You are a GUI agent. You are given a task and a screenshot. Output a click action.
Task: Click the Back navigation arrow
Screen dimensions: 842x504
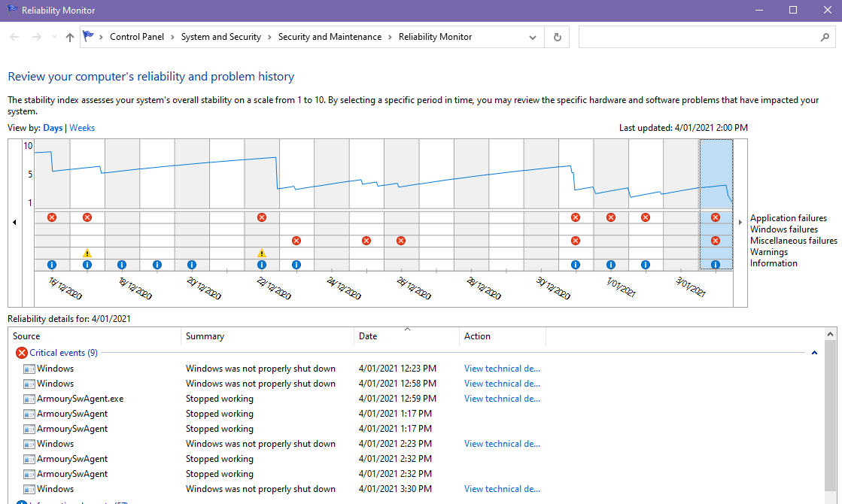click(x=14, y=37)
